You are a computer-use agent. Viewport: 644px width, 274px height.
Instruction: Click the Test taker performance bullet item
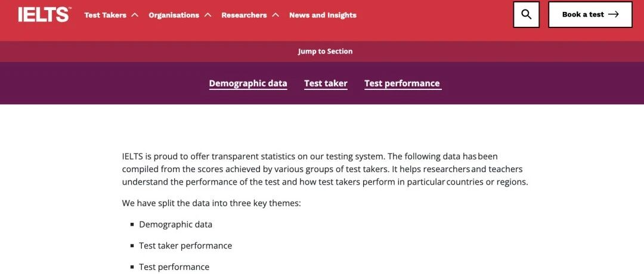[x=185, y=245]
